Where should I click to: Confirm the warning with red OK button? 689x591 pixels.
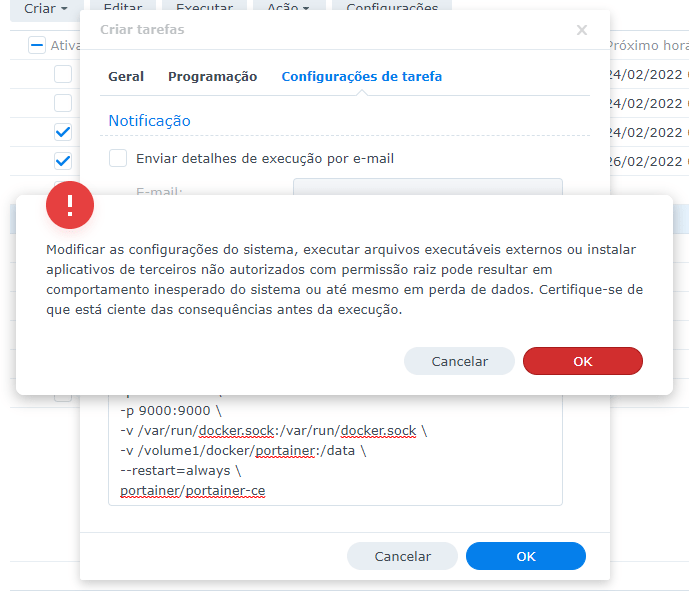coord(582,361)
